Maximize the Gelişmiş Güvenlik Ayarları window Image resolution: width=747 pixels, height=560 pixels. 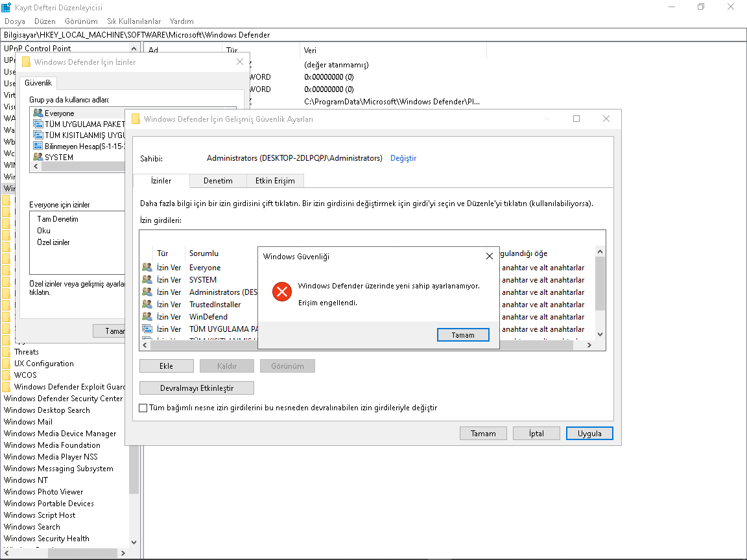576,119
